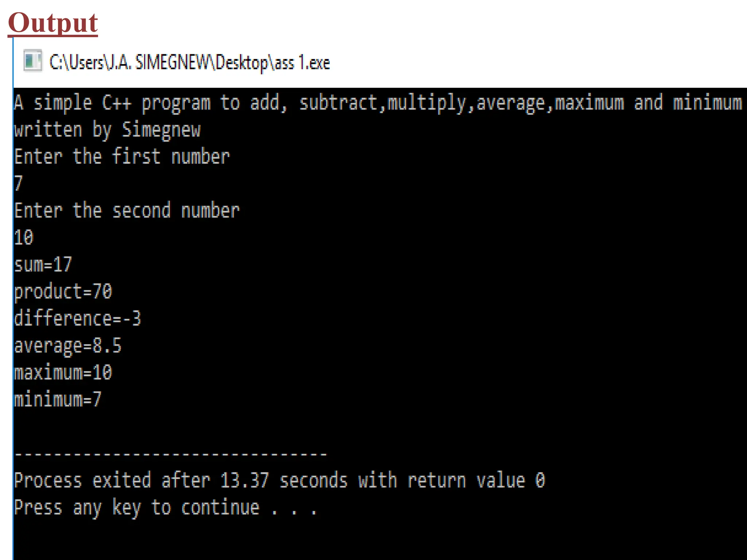Click 'Enter the second number' prompt

tap(127, 211)
